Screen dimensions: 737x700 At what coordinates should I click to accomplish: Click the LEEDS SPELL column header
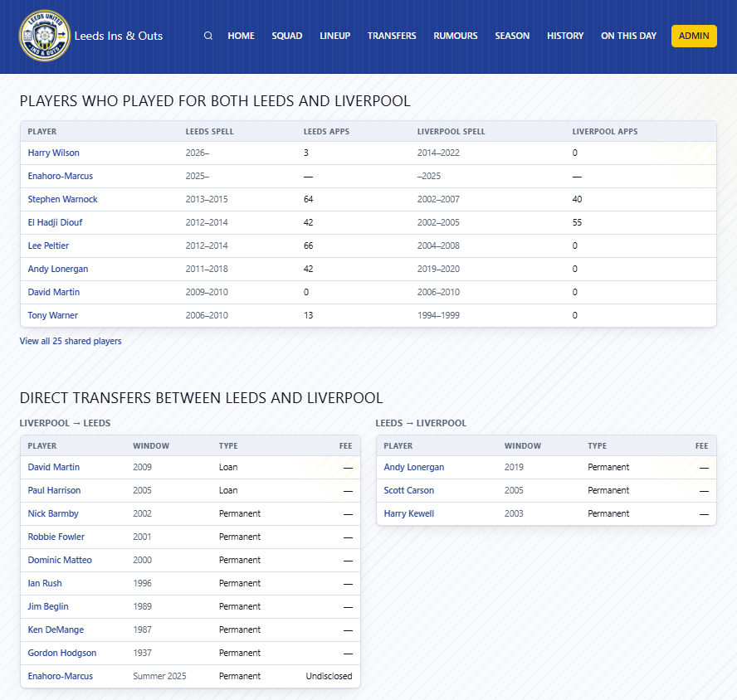point(210,132)
